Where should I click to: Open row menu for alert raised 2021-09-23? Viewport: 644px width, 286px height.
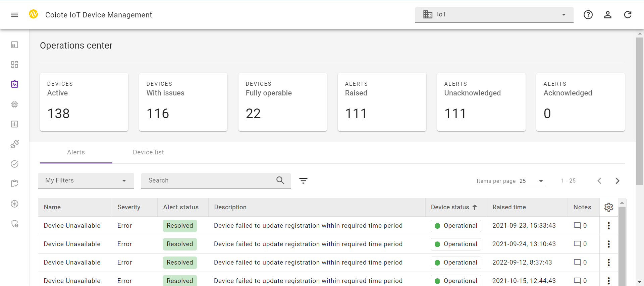click(609, 226)
